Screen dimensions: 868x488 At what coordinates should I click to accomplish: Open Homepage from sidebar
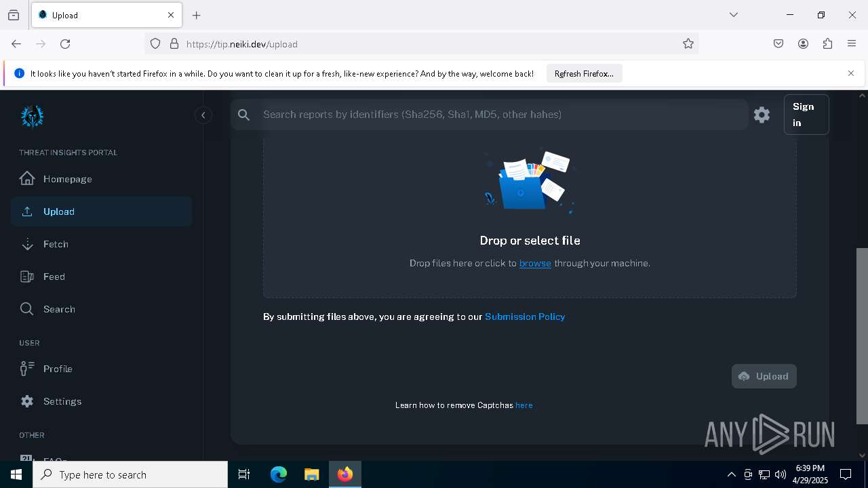(x=101, y=179)
